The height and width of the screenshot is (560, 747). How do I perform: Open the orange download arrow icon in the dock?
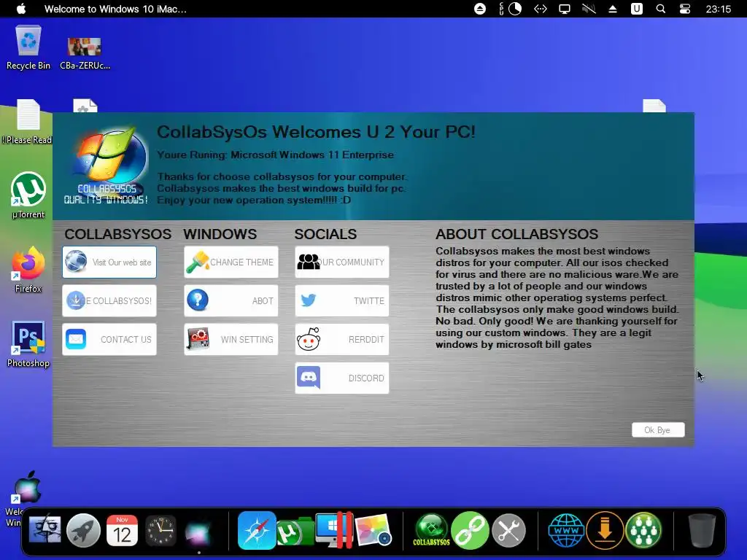[x=605, y=530]
